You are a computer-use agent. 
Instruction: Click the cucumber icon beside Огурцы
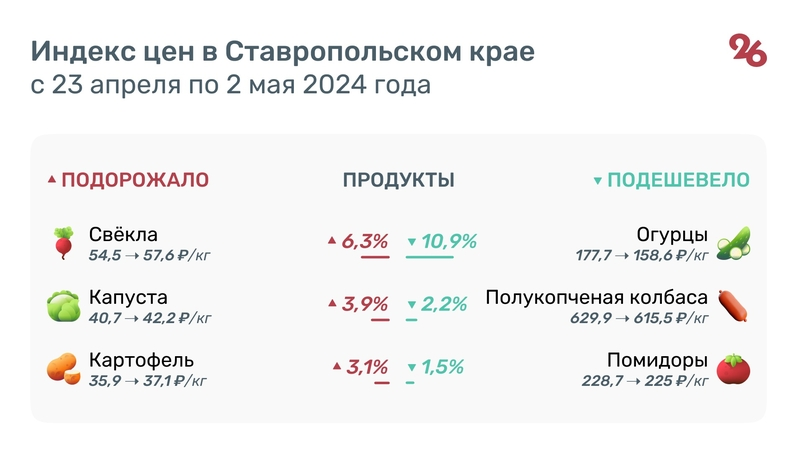(x=735, y=243)
